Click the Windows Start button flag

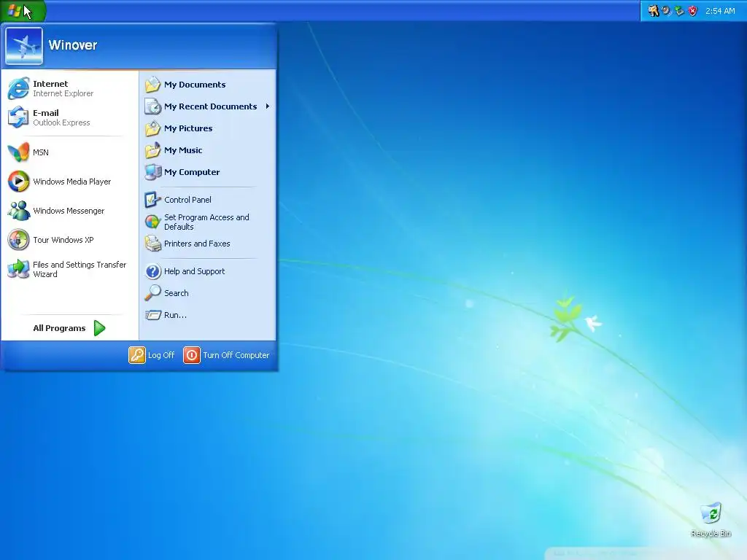click(x=15, y=10)
